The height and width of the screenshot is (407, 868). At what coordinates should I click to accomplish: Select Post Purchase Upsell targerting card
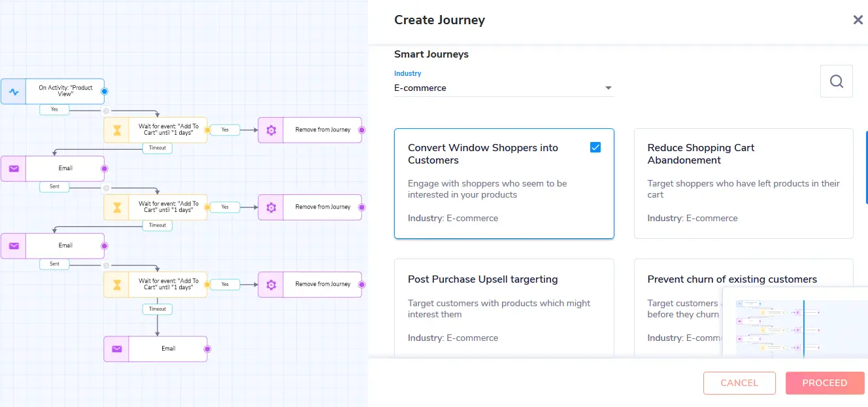[504, 308]
